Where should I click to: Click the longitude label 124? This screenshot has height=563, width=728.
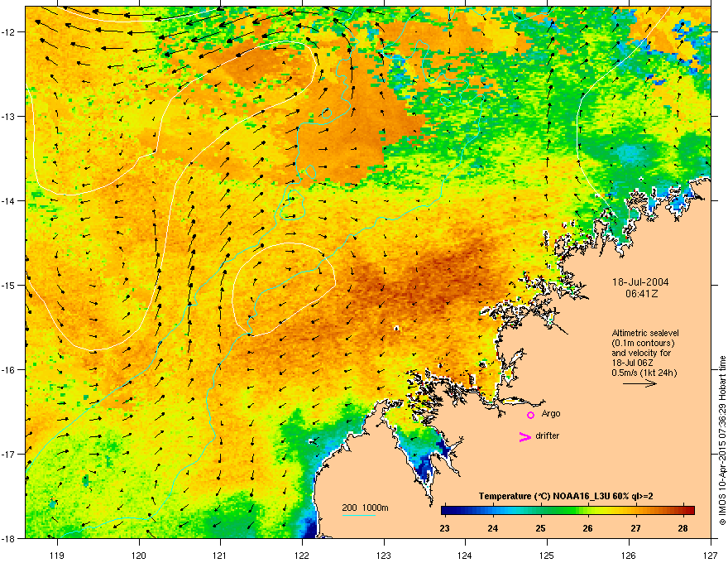(465, 555)
